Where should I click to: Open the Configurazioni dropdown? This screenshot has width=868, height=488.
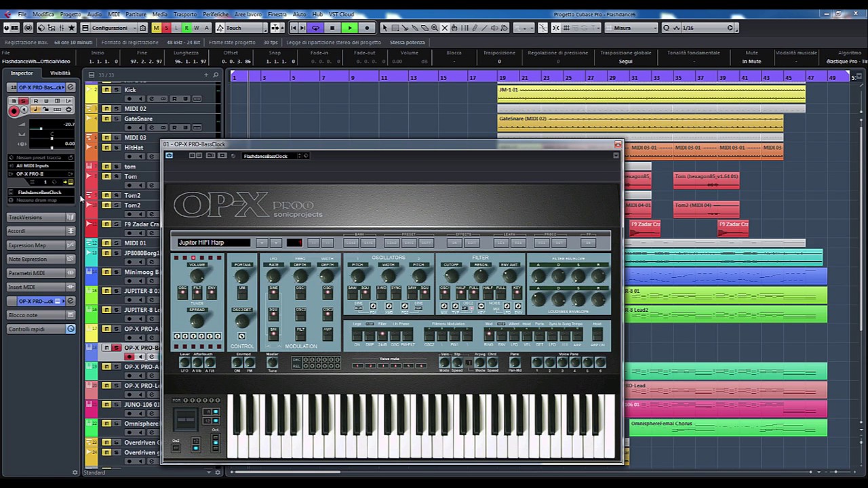tap(109, 28)
